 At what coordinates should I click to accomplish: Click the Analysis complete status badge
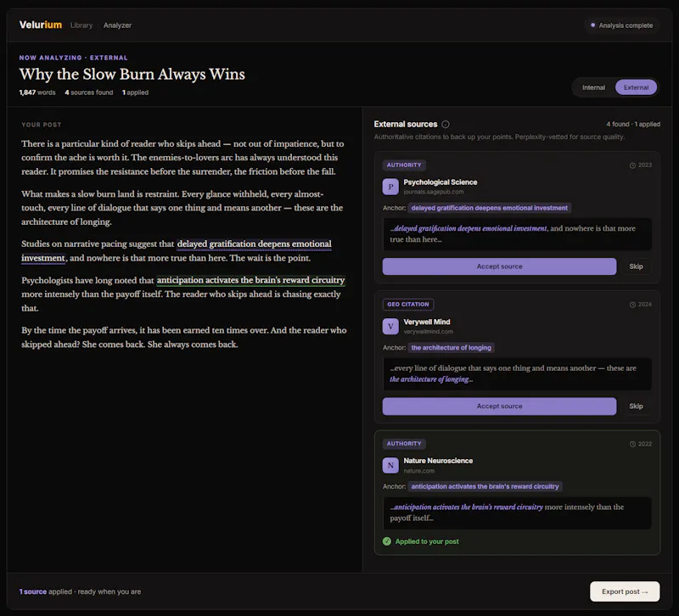click(x=621, y=25)
